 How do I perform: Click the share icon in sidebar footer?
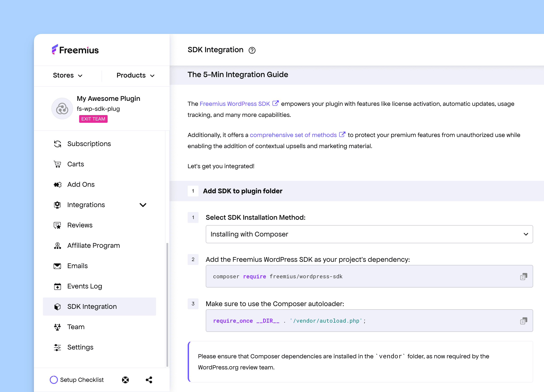(x=149, y=380)
